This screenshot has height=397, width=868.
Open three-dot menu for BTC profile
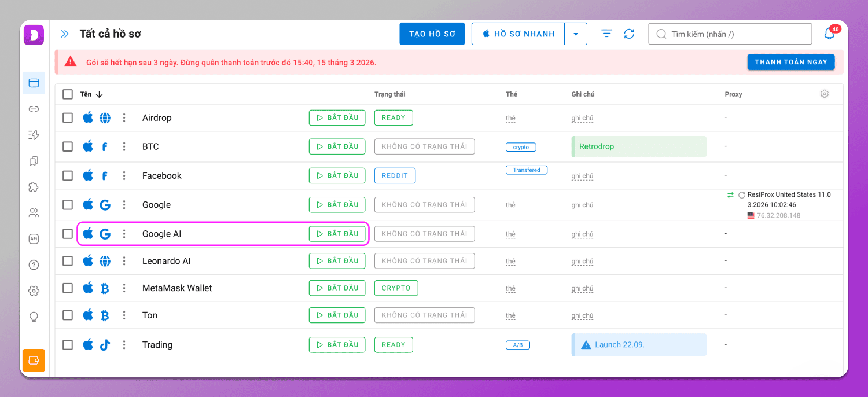(124, 147)
